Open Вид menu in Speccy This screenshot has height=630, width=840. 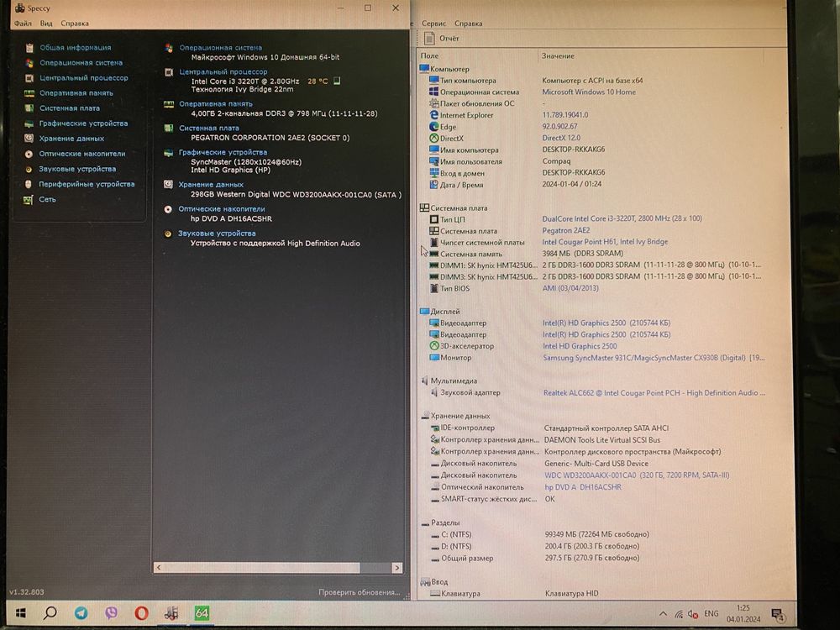[x=46, y=23]
